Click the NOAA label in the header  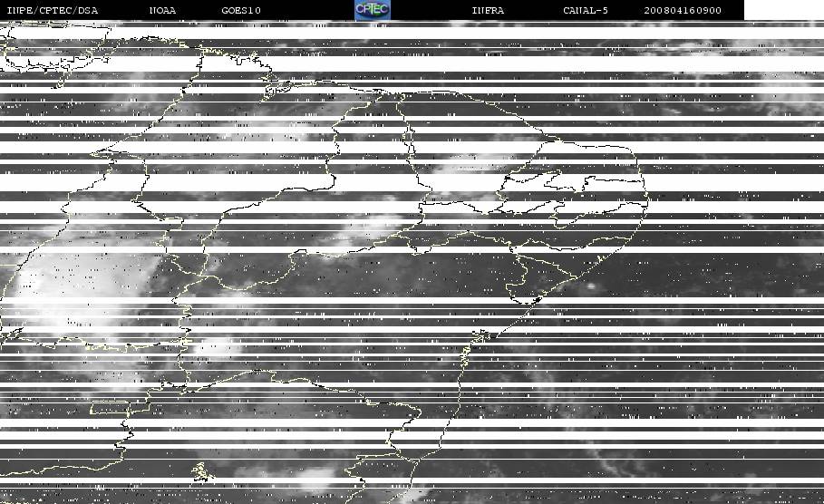click(162, 11)
